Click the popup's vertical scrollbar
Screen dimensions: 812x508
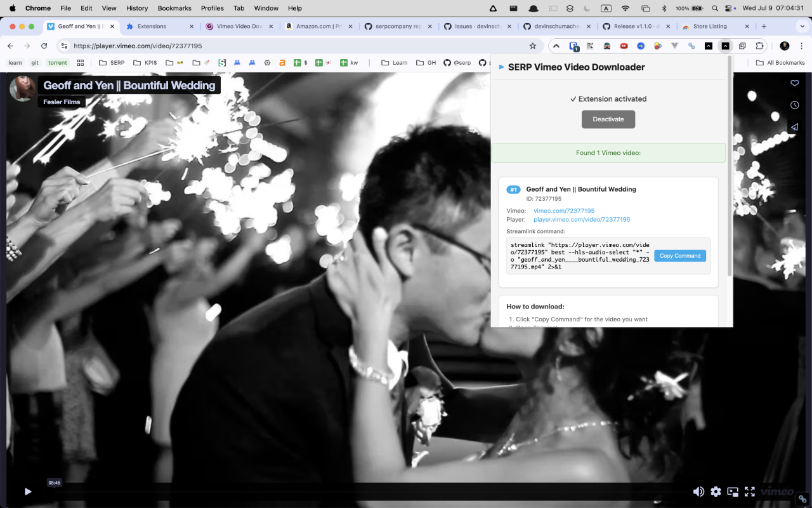pos(729,165)
